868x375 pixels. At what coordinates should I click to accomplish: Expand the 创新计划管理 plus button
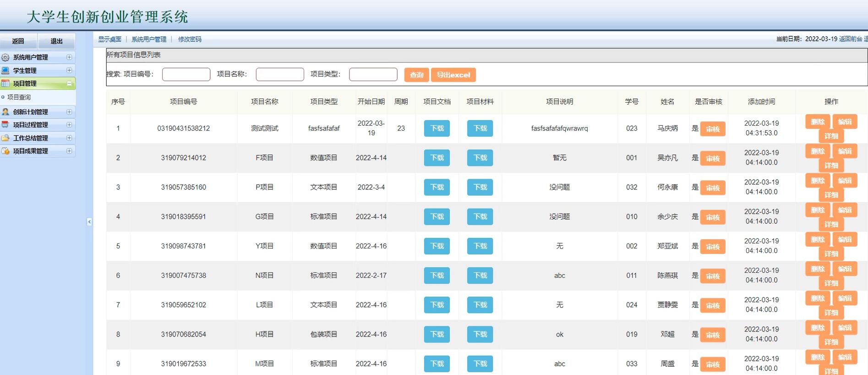click(69, 112)
